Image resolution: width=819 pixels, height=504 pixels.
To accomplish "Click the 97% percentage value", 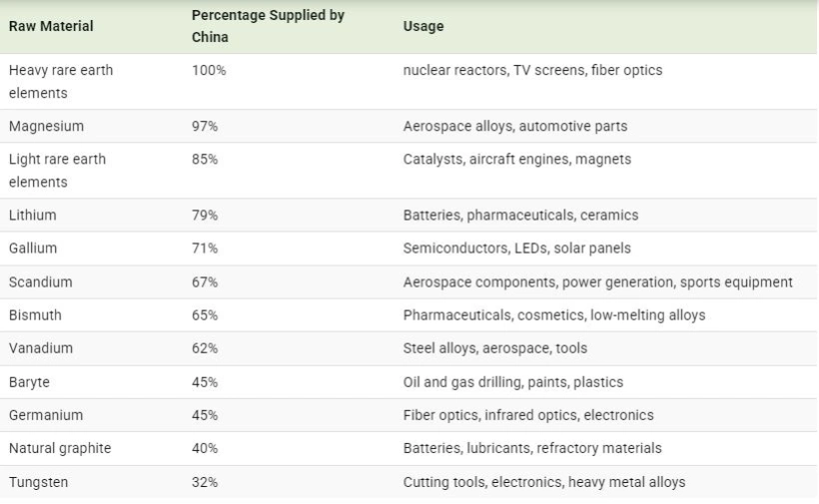I will point(205,126).
